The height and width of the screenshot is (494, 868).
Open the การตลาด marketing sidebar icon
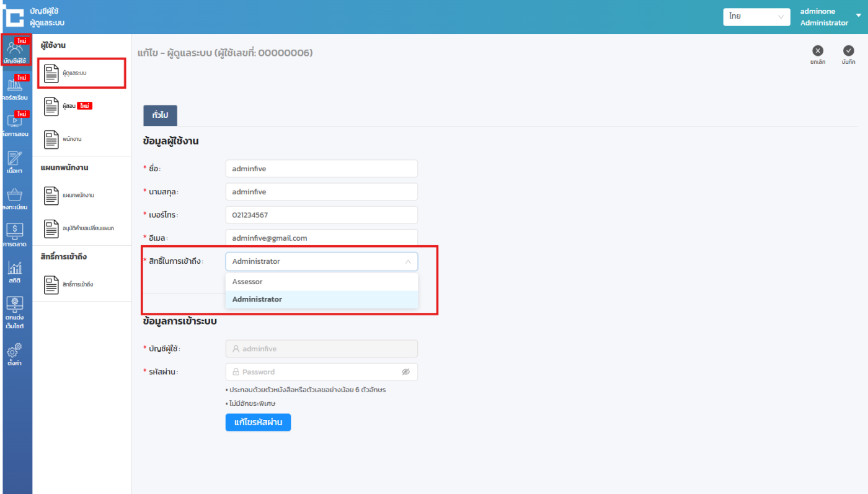15,234
